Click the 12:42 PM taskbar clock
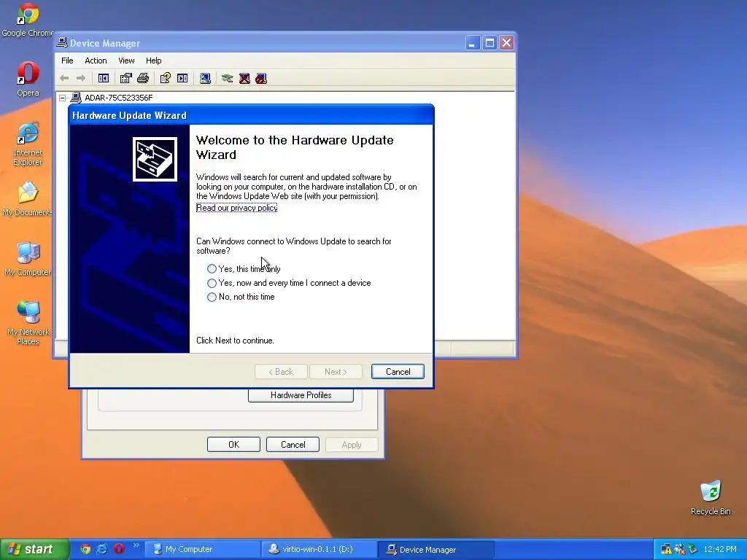 [x=720, y=549]
